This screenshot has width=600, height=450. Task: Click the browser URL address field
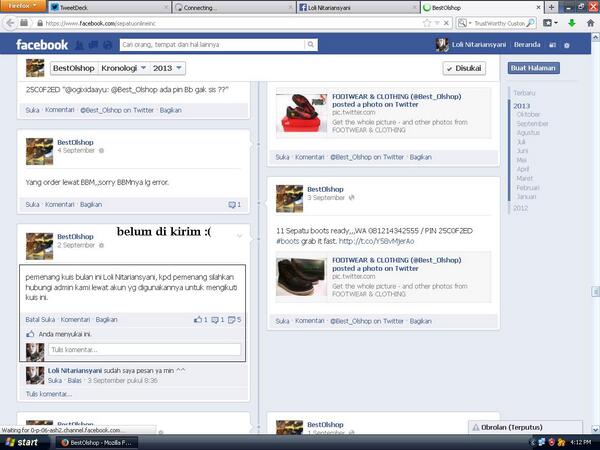(230, 23)
